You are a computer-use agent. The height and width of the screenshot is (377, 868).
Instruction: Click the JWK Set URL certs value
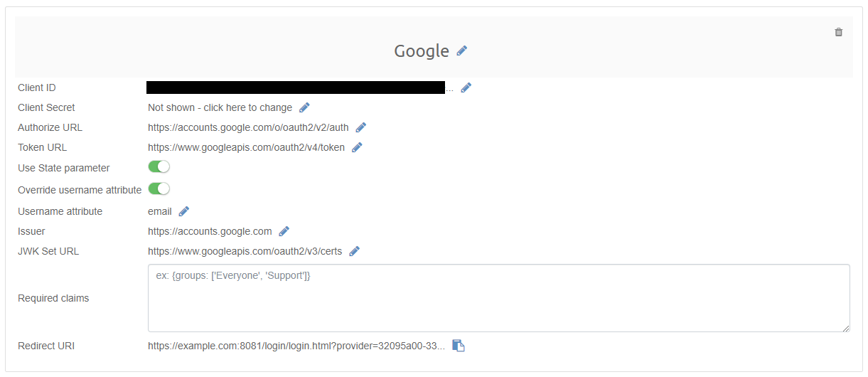click(245, 251)
